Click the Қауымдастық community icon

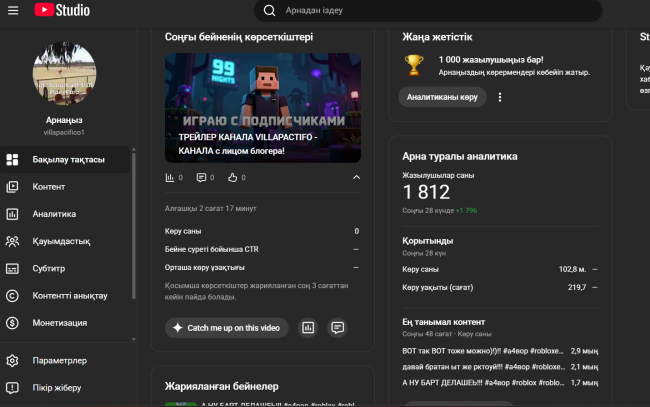point(12,241)
